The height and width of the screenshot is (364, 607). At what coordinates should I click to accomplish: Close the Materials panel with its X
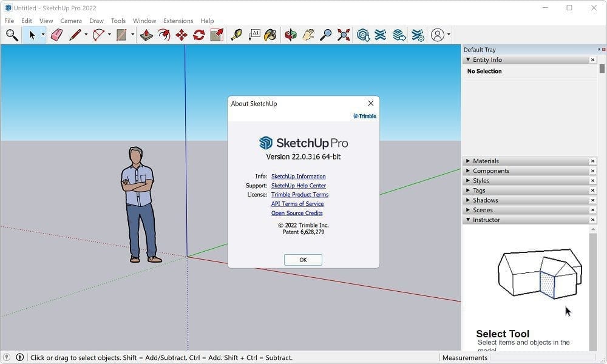(x=592, y=161)
